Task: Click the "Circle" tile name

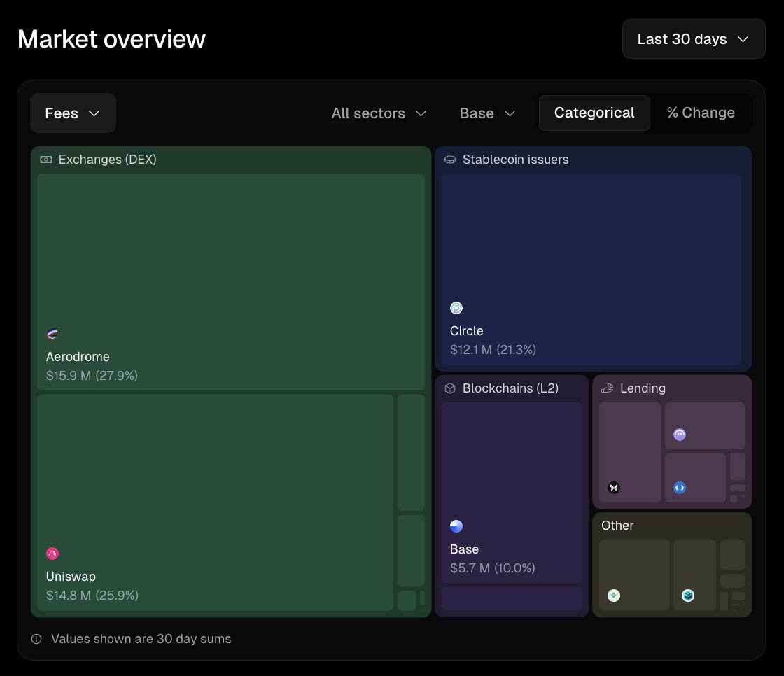Action: point(466,331)
